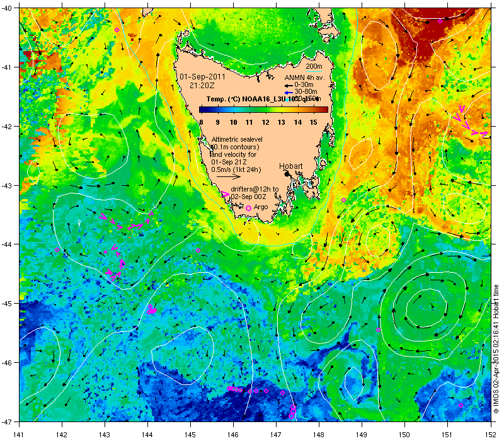The height and width of the screenshot is (441, 504).
Task: Click the 'Hobart' city label
Action: tap(291, 166)
